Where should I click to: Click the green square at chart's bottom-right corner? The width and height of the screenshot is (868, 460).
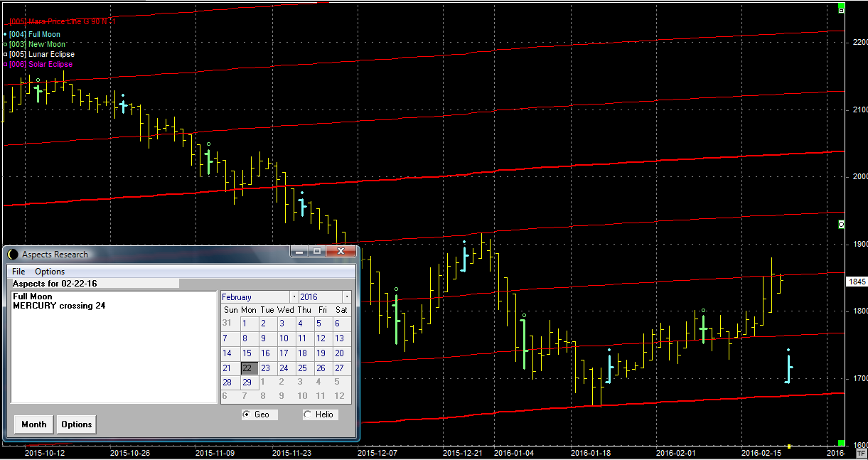pyautogui.click(x=842, y=443)
